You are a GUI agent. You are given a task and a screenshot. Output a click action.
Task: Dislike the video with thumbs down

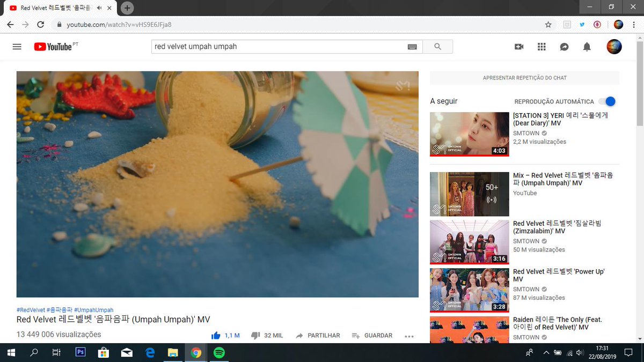pyautogui.click(x=255, y=335)
